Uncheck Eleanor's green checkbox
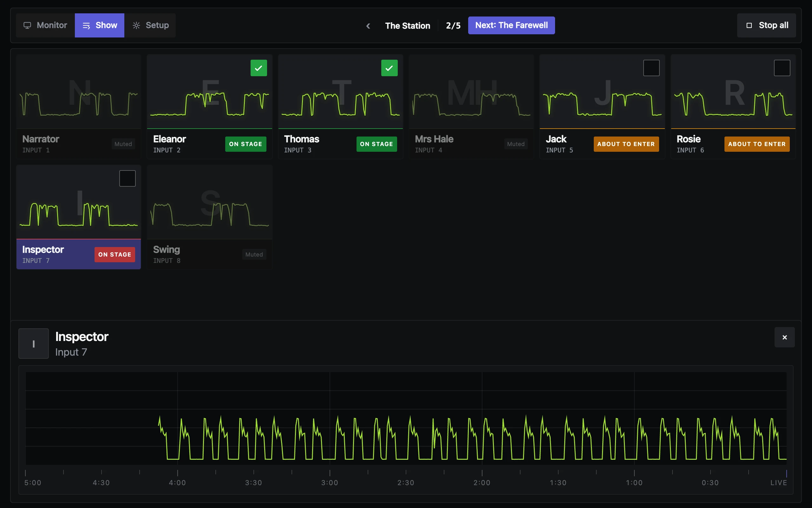The image size is (812, 508). [x=259, y=68]
